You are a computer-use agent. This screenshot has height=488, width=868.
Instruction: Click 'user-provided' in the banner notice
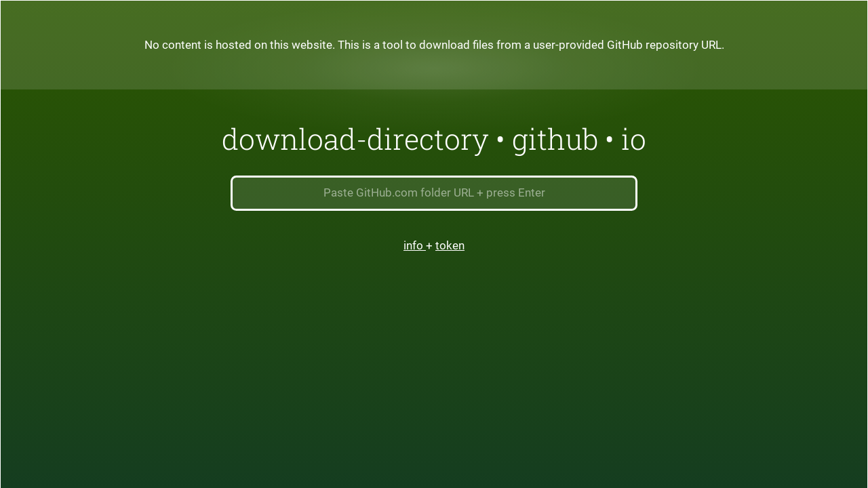pos(568,45)
